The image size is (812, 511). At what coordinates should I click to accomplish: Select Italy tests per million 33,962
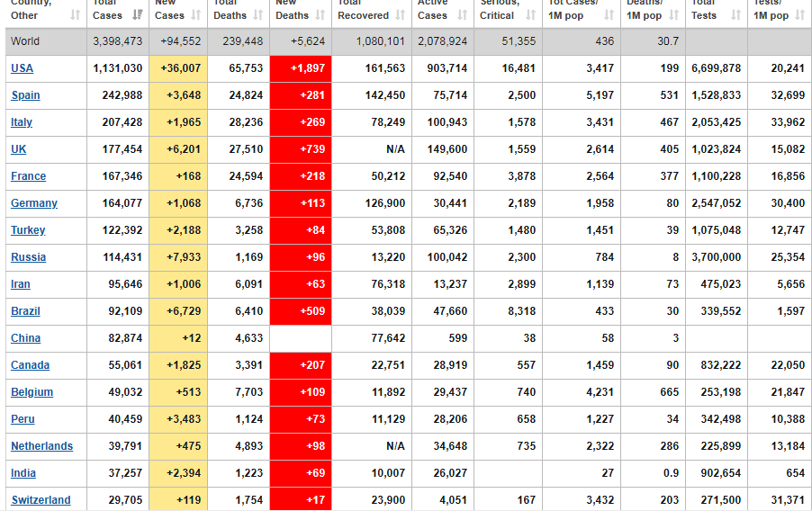click(788, 122)
